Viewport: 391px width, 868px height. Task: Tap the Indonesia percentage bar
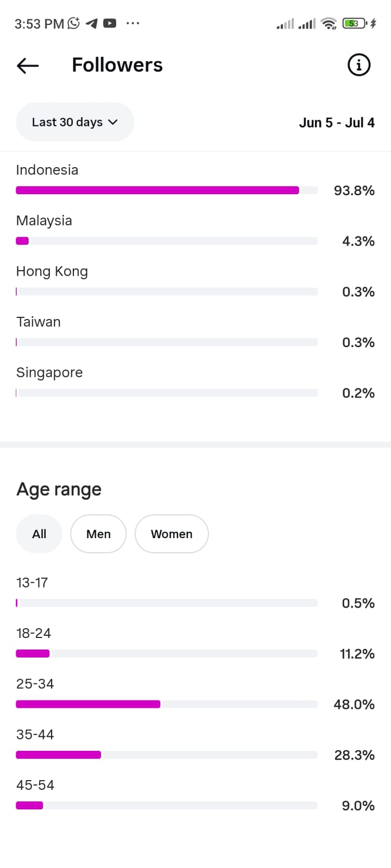[167, 190]
